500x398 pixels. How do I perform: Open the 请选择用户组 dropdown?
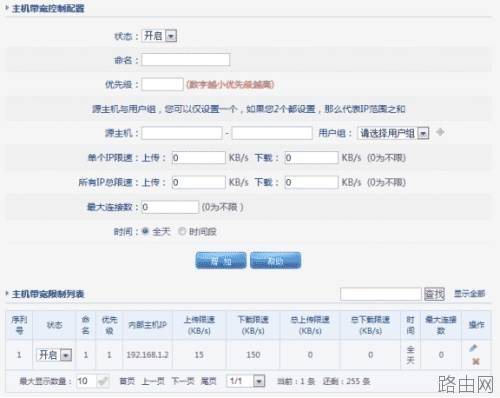point(393,133)
